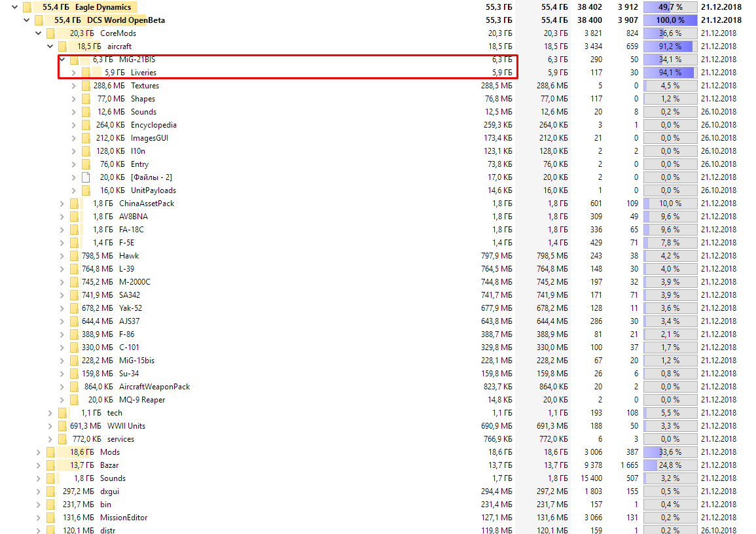This screenshot has height=534, width=756.
Task: Select the Textures folder icon
Action: coord(86,85)
